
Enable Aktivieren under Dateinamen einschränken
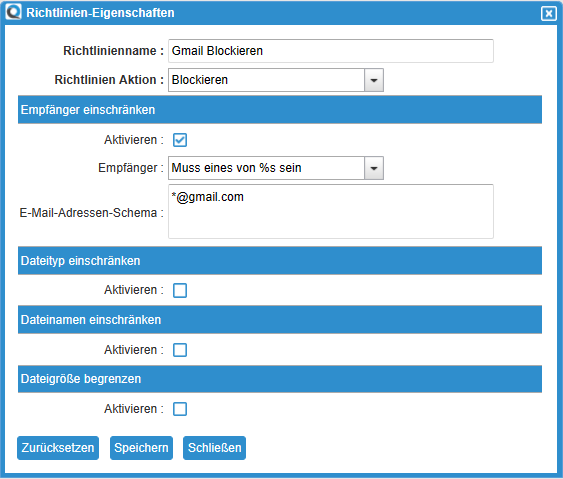tap(180, 350)
